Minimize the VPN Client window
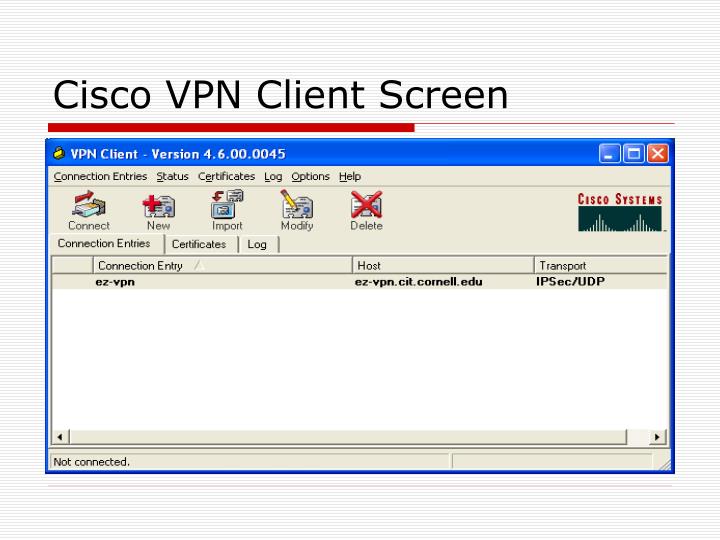 (x=610, y=154)
